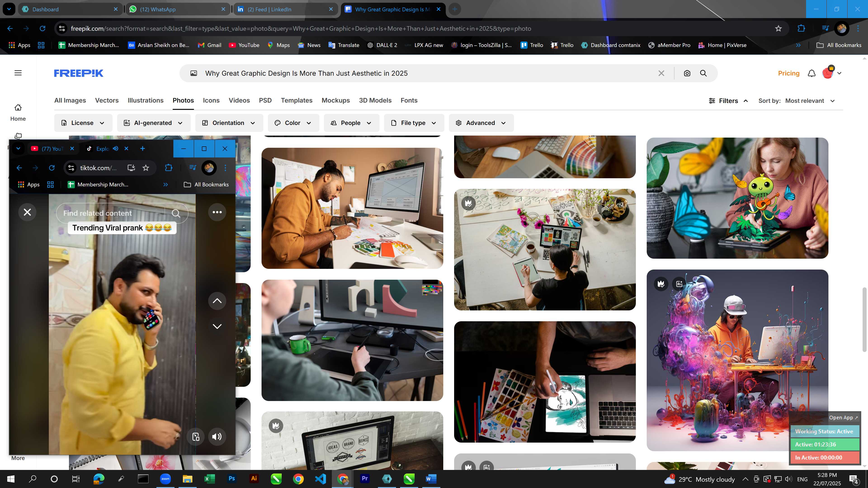Expand the File type filter dropdown
Viewport: 868px width, 488px height.
point(414,123)
